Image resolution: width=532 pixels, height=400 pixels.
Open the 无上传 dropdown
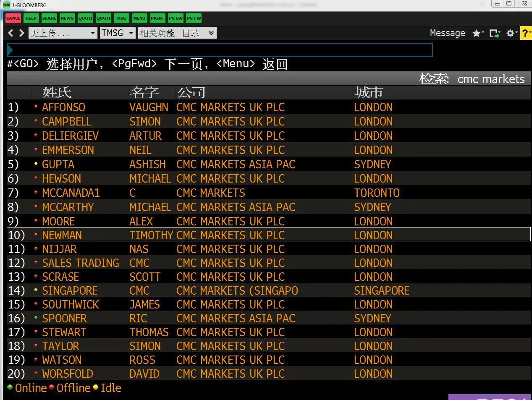pyautogui.click(x=63, y=33)
